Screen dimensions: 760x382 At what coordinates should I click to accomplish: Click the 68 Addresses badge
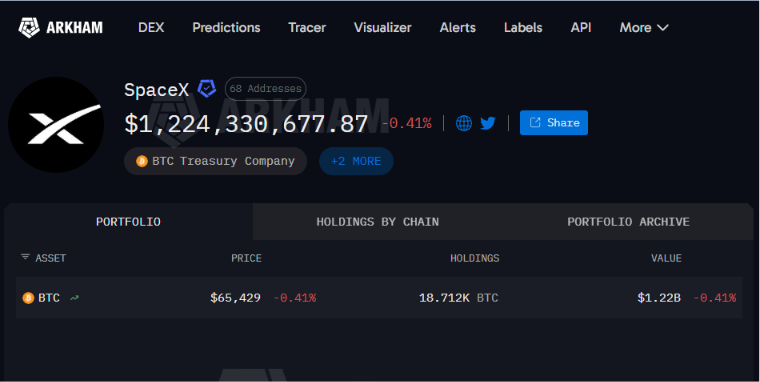click(x=265, y=89)
